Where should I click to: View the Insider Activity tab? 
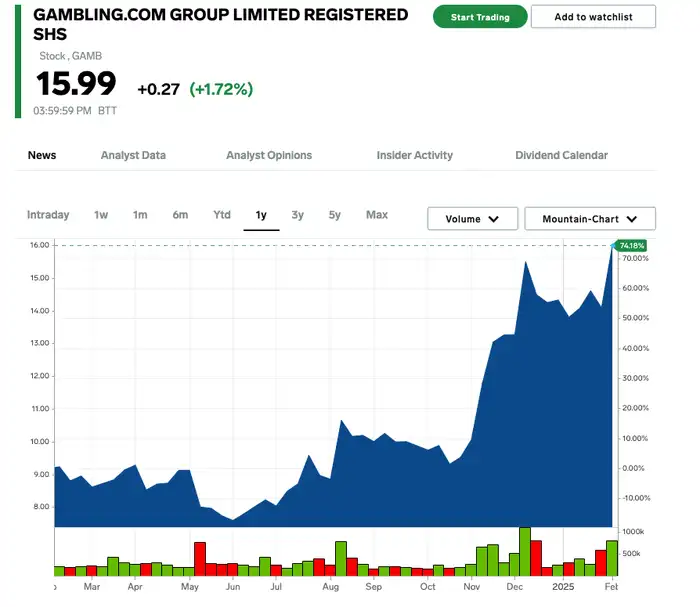click(414, 155)
